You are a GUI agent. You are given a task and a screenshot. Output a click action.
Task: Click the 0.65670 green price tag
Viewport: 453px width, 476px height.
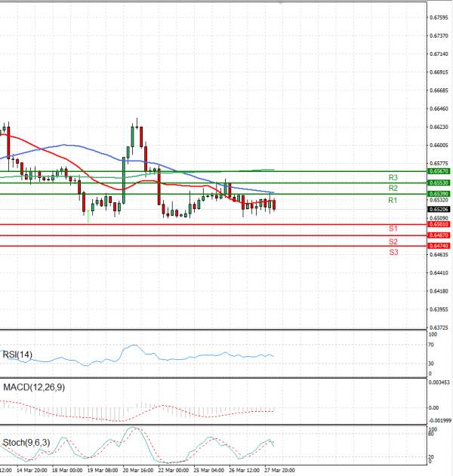point(438,171)
